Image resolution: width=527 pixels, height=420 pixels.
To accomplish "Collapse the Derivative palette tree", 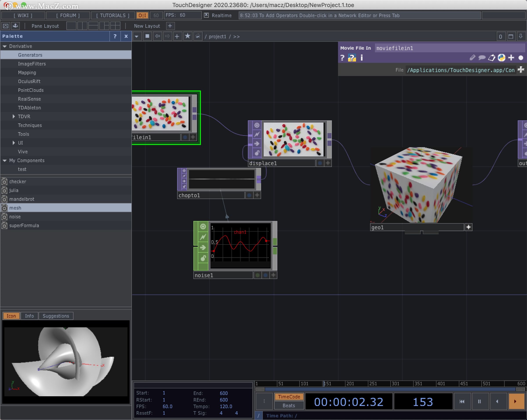I will 5,46.
